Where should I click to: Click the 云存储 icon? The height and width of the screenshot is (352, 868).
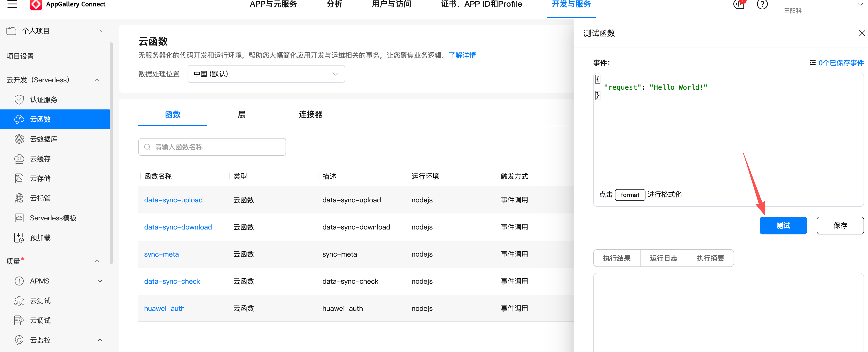click(19, 178)
